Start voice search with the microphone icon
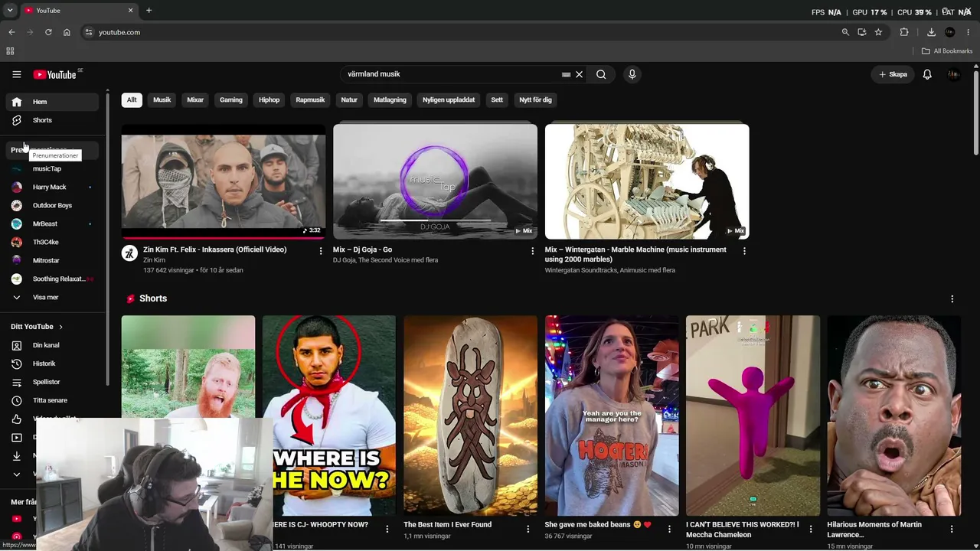980x551 pixels. (x=632, y=74)
